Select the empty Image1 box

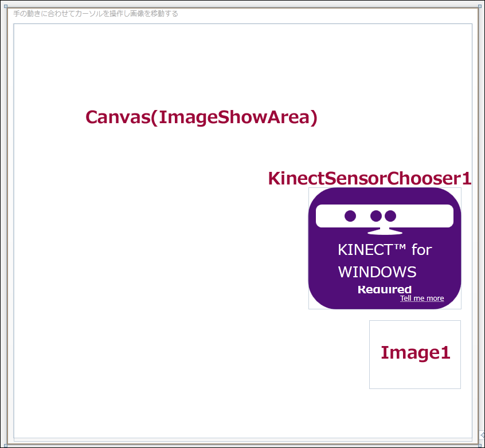tap(415, 354)
